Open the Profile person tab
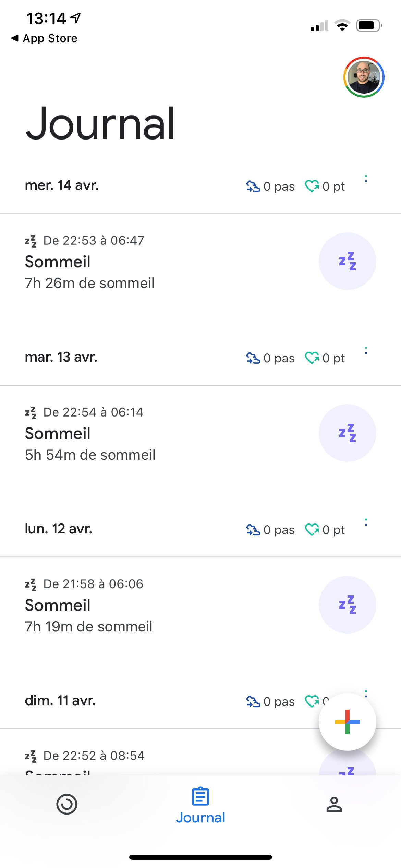Viewport: 401px width, 868px height. coord(334,804)
